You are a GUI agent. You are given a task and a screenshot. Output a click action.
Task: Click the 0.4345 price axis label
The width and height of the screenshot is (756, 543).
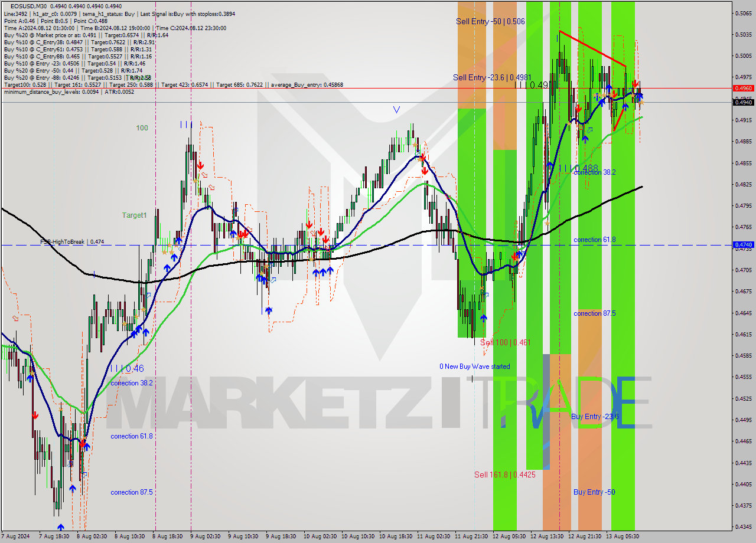click(x=743, y=526)
